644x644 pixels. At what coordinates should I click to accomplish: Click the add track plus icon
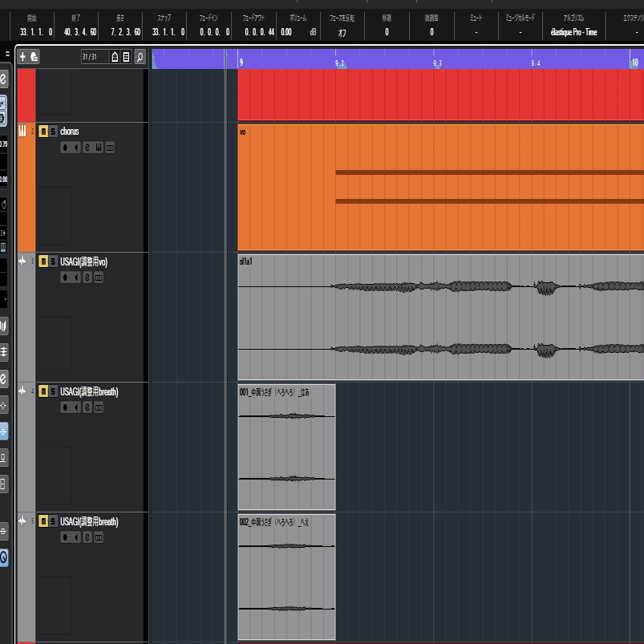pos(23,57)
